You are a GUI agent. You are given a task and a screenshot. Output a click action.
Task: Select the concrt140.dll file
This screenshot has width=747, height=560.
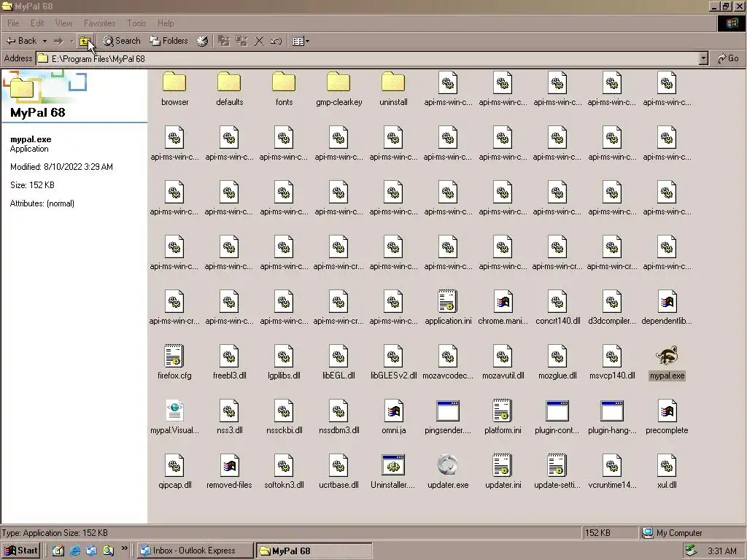click(x=557, y=308)
